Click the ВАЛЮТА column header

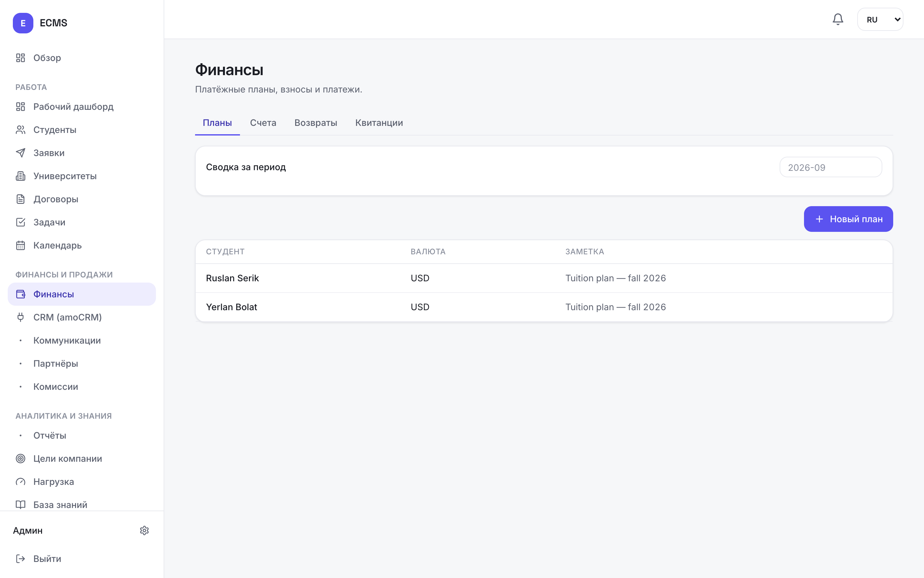tap(428, 251)
